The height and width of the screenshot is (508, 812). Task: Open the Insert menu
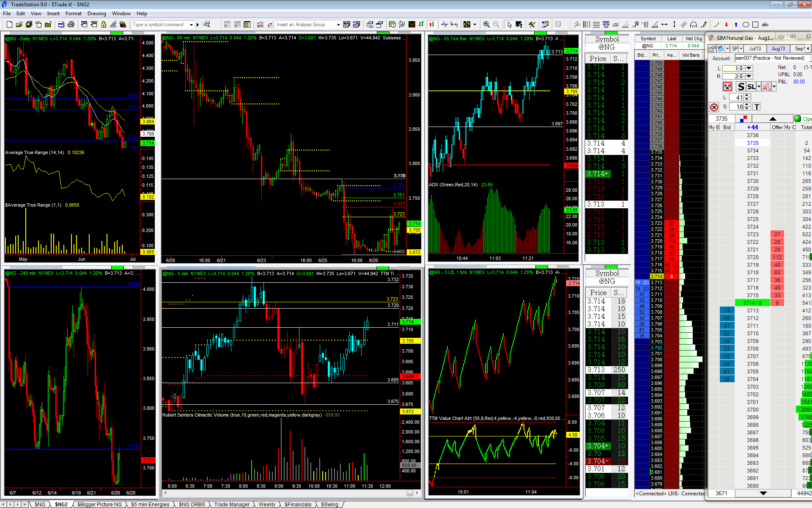(x=53, y=14)
